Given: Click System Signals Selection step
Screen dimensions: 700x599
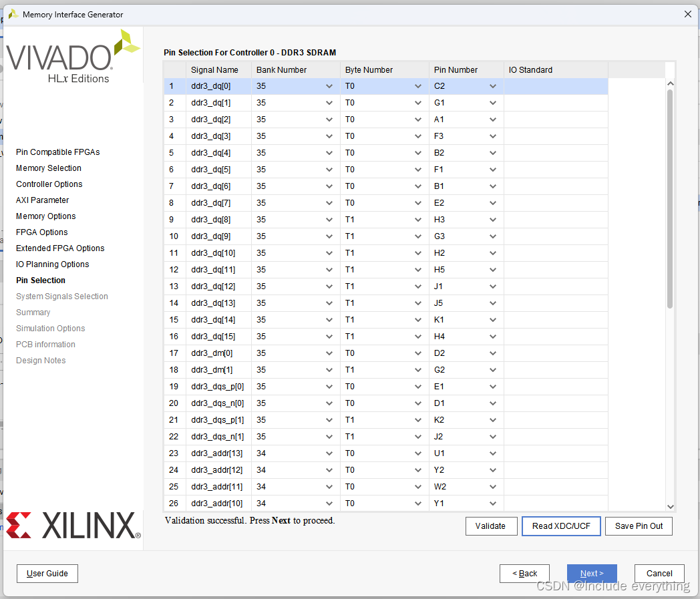Looking at the screenshot, I should [x=61, y=296].
